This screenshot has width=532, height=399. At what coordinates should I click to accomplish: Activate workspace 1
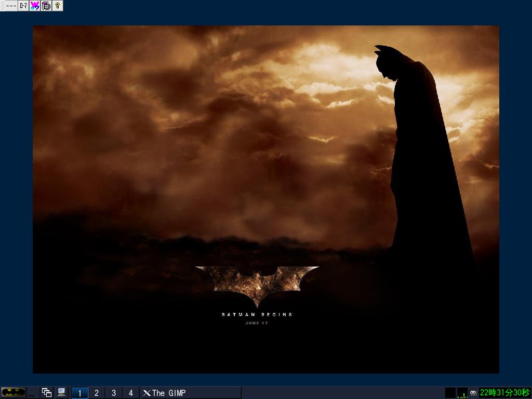(79, 393)
